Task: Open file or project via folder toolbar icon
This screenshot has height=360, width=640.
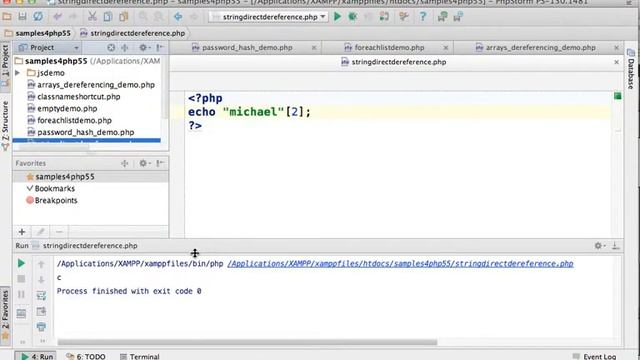Action: pyautogui.click(x=7, y=17)
